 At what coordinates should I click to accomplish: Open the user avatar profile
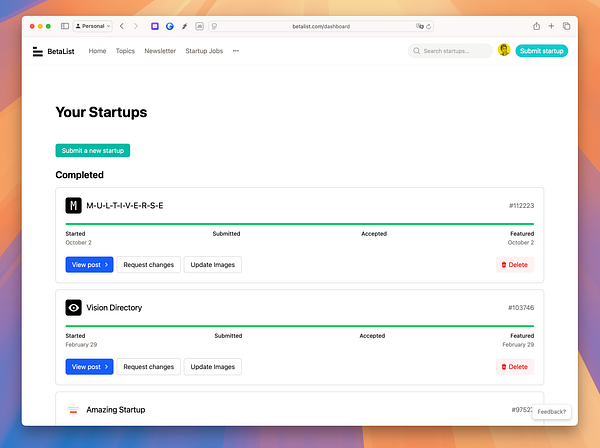pyautogui.click(x=504, y=50)
